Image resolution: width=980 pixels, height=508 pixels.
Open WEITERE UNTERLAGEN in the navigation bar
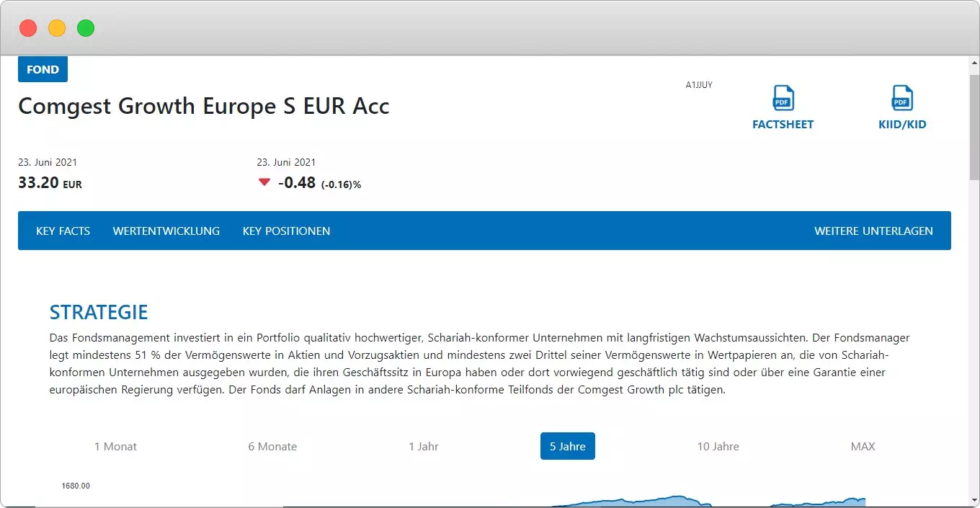[873, 231]
